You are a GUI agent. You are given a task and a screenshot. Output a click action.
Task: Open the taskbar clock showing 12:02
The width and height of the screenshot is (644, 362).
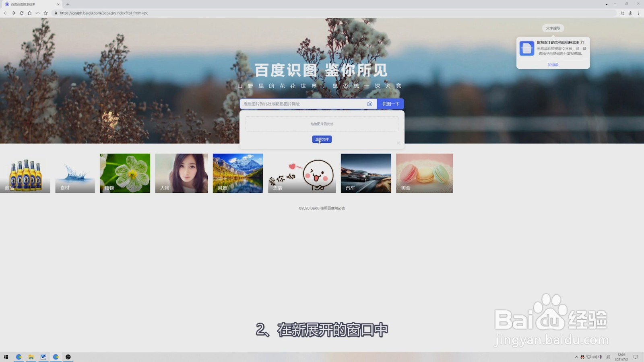point(621,357)
